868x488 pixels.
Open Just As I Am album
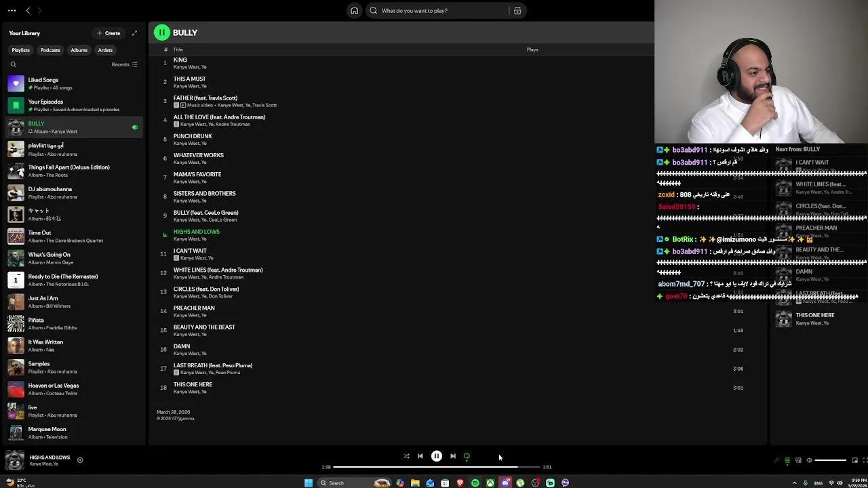[x=74, y=302]
